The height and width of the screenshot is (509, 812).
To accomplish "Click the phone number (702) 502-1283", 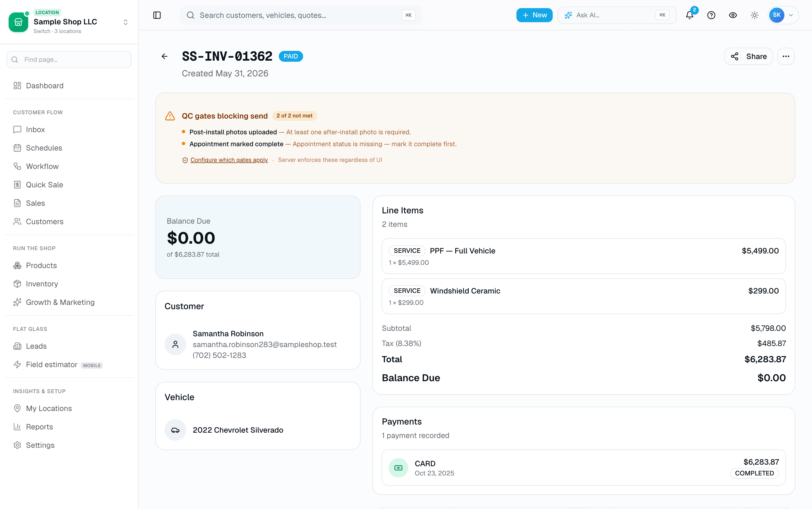I will [x=220, y=355].
